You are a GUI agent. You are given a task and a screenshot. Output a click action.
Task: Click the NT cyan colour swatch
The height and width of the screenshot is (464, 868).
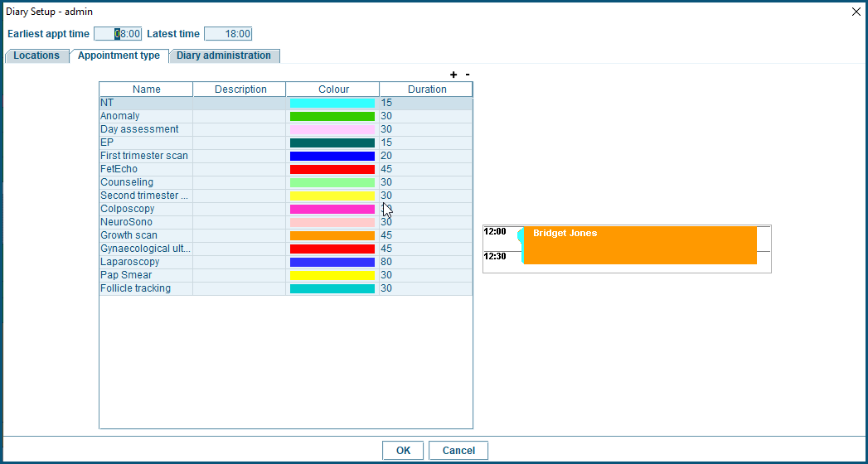332,104
